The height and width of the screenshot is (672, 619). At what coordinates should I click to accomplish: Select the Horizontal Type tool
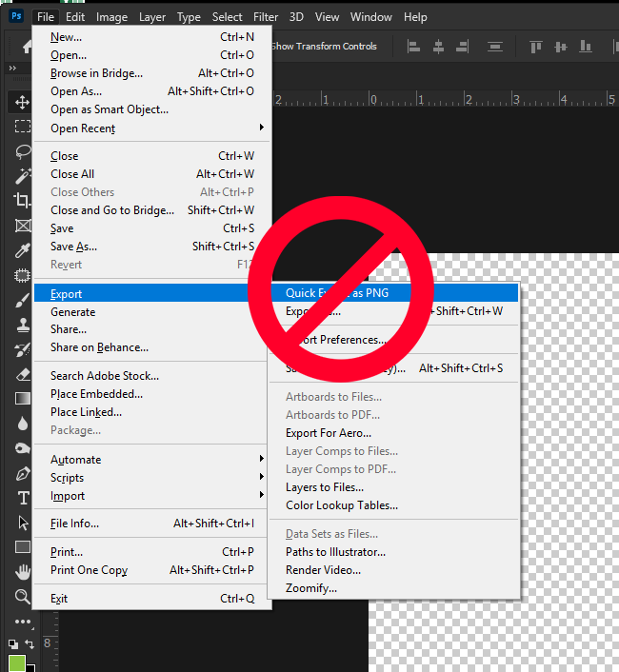(x=23, y=498)
